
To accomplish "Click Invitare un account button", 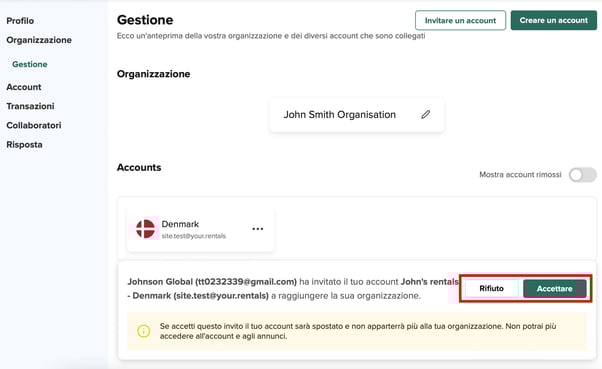I will coord(460,20).
